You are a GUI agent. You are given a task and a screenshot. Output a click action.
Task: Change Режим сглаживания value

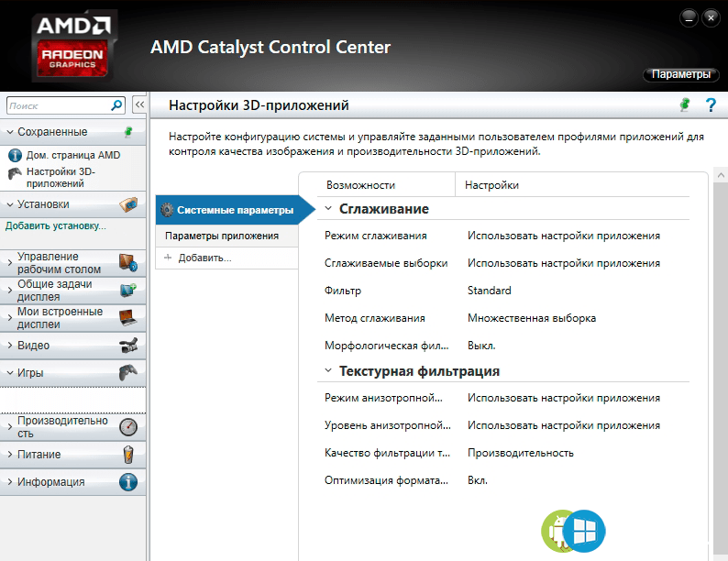point(564,236)
